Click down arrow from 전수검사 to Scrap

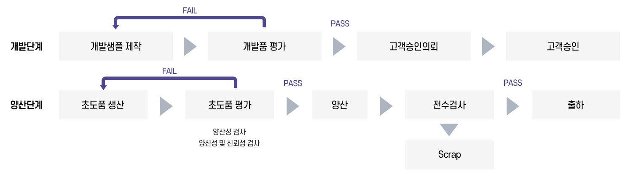(448, 130)
